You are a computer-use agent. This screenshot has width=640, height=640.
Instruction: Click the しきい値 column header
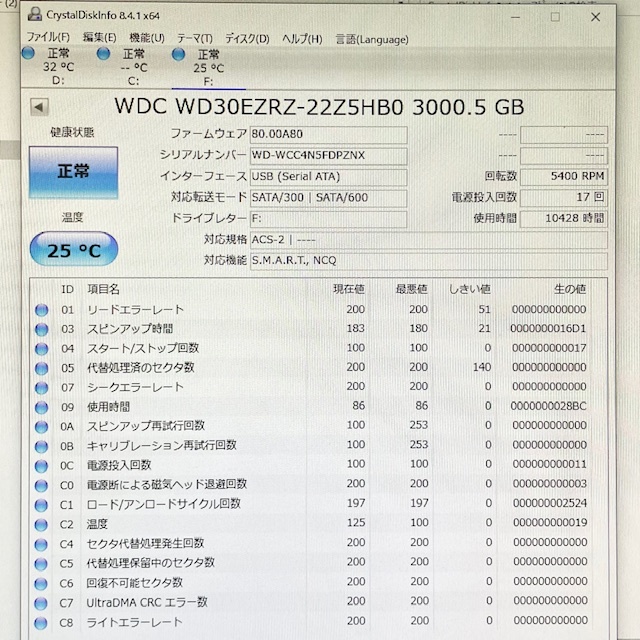pyautogui.click(x=469, y=289)
